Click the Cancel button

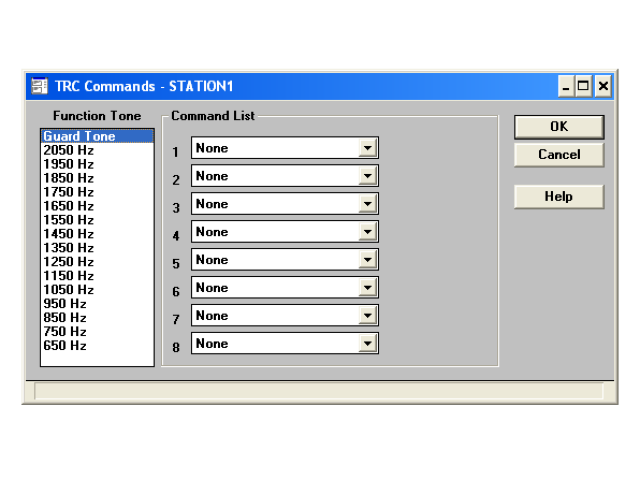(x=559, y=155)
